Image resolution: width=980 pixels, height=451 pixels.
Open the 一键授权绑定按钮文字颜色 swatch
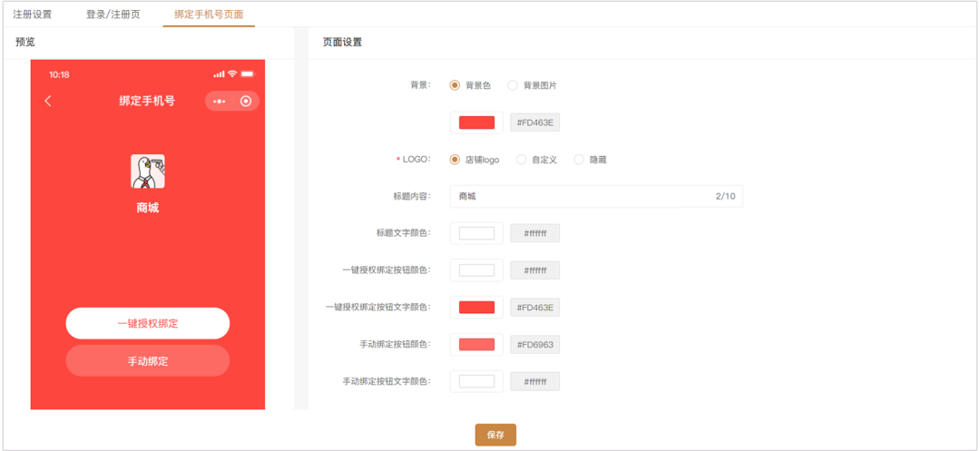[x=476, y=308]
